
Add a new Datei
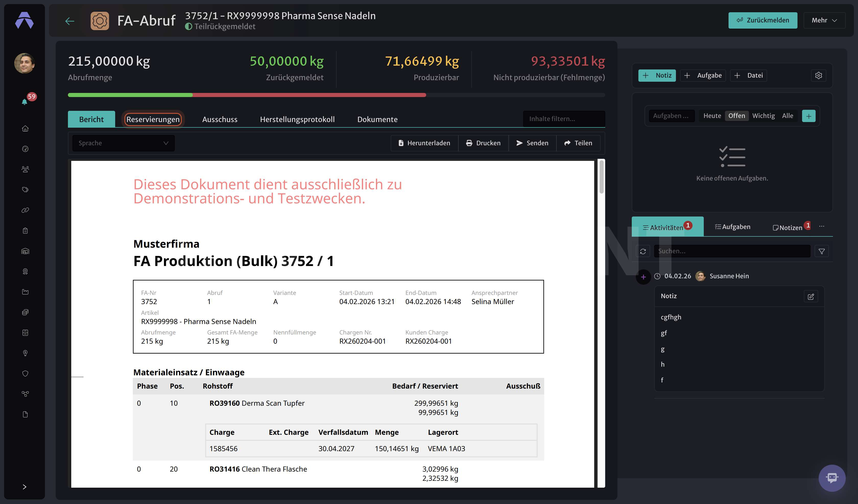748,75
